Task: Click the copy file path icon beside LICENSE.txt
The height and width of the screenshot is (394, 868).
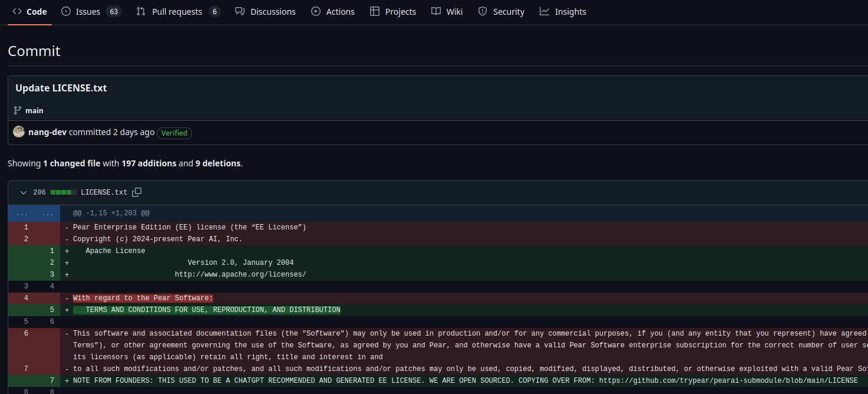Action: [137, 192]
